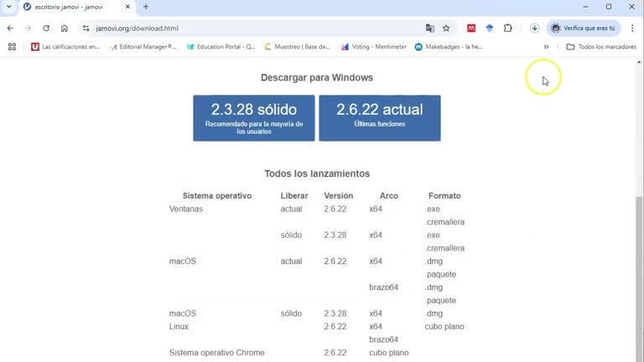Download macOS sólido 2.3.28 .dmg
The width and height of the screenshot is (644, 362).
[x=434, y=313]
